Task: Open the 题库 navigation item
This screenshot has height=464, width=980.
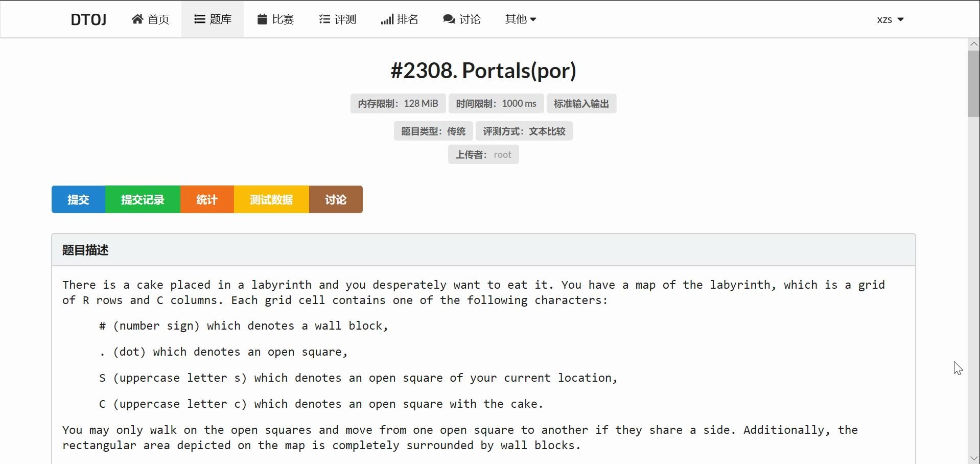Action: pyautogui.click(x=213, y=19)
